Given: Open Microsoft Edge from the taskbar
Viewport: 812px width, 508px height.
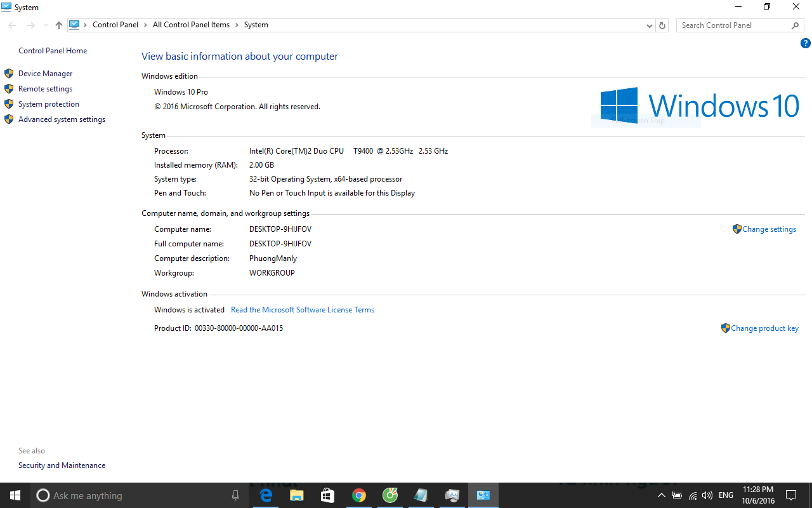Looking at the screenshot, I should [266, 495].
